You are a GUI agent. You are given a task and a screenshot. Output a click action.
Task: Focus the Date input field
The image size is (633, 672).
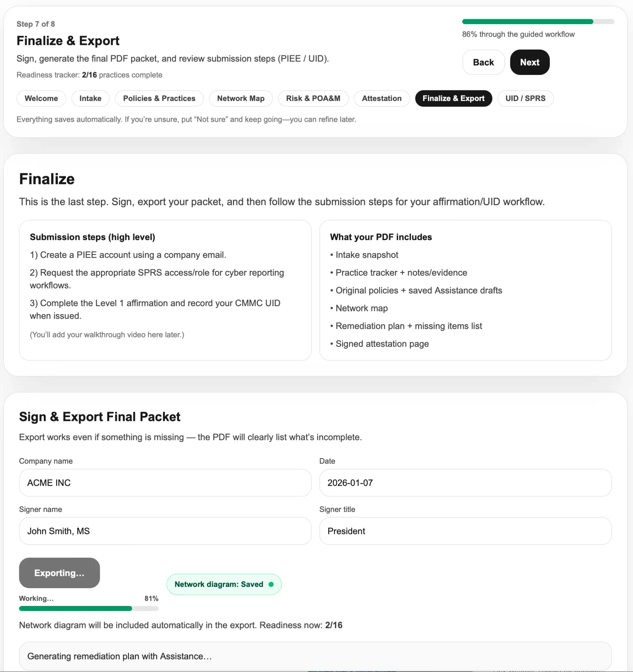tap(465, 483)
